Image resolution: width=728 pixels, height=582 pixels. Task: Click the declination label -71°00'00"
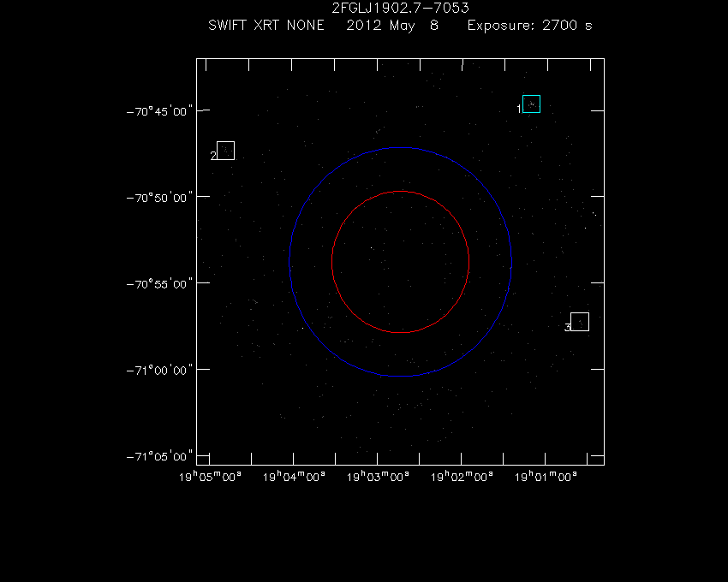(159, 371)
